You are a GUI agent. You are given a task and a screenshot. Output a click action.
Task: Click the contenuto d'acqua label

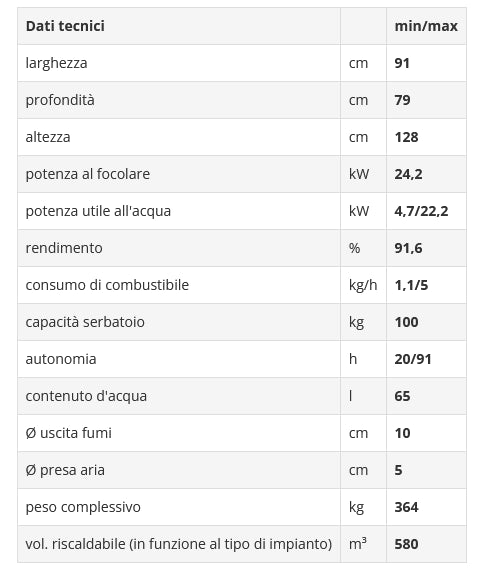[x=86, y=396]
